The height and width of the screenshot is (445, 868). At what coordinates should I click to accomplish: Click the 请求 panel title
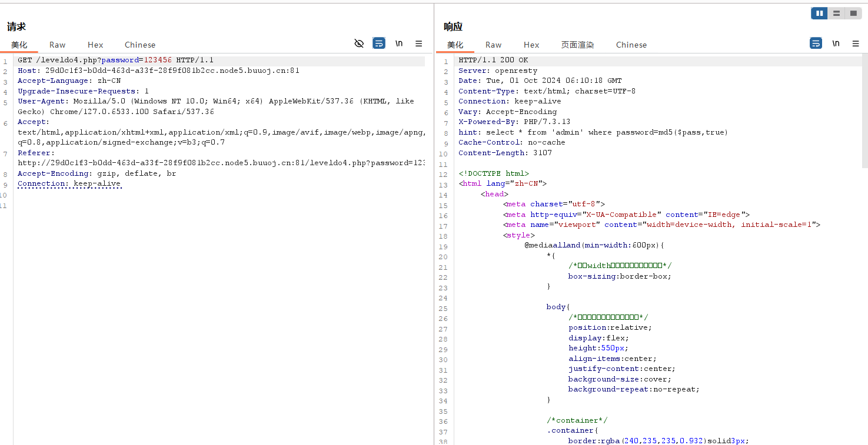click(16, 26)
